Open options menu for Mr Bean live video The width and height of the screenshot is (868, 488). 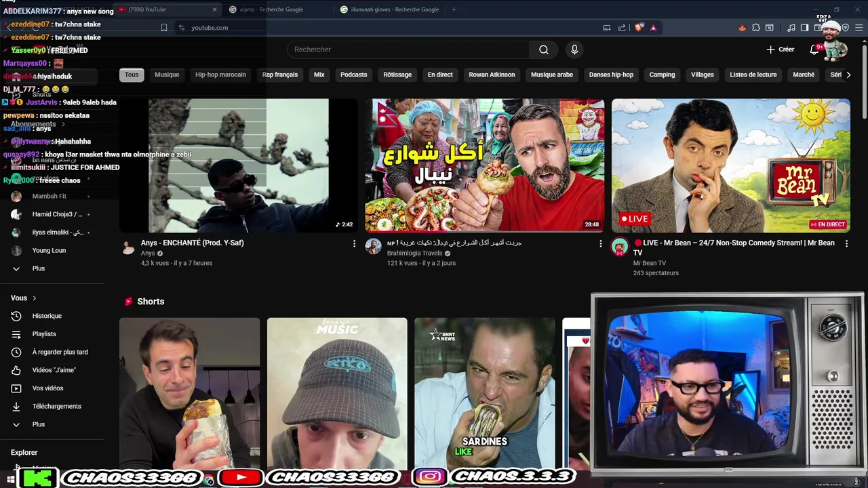pyautogui.click(x=846, y=243)
